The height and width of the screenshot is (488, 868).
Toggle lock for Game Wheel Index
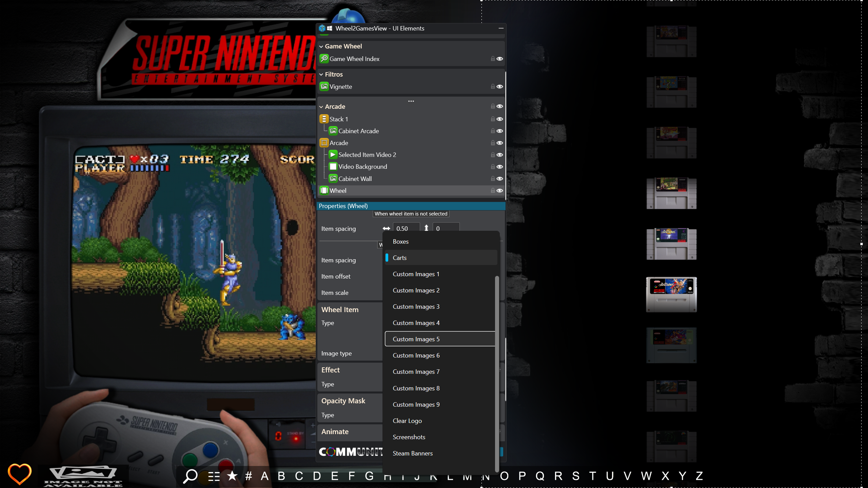click(493, 59)
